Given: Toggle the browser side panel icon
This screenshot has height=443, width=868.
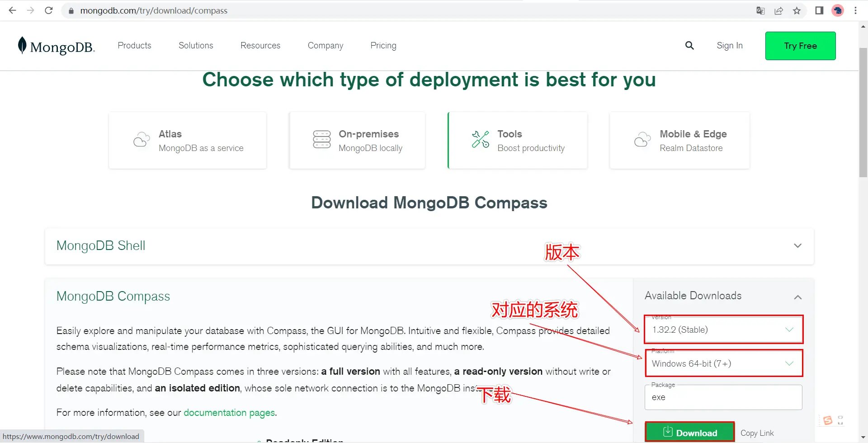Looking at the screenshot, I should 819,10.
